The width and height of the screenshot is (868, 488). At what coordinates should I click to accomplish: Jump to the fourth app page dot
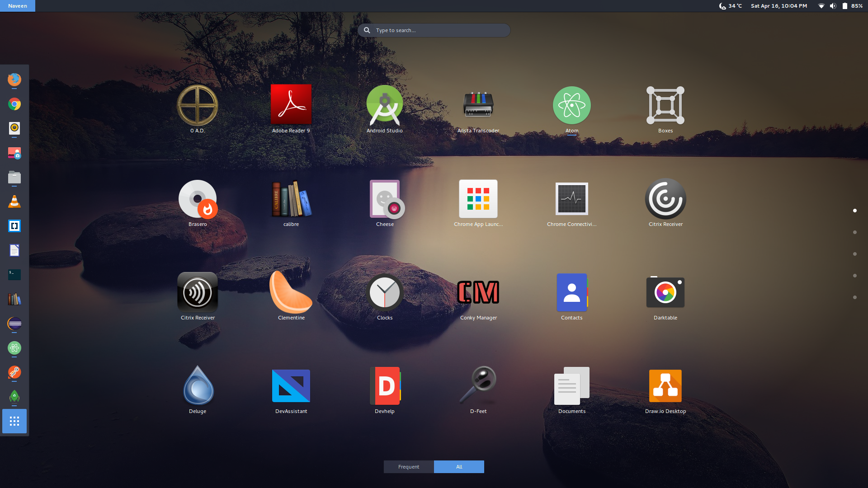[x=855, y=276]
